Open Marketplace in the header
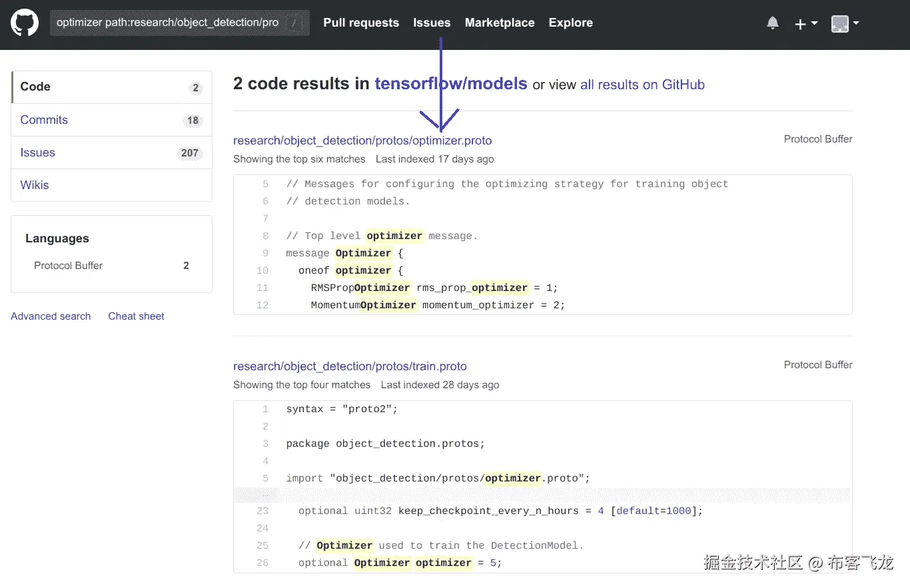The image size is (910, 588). tap(500, 23)
